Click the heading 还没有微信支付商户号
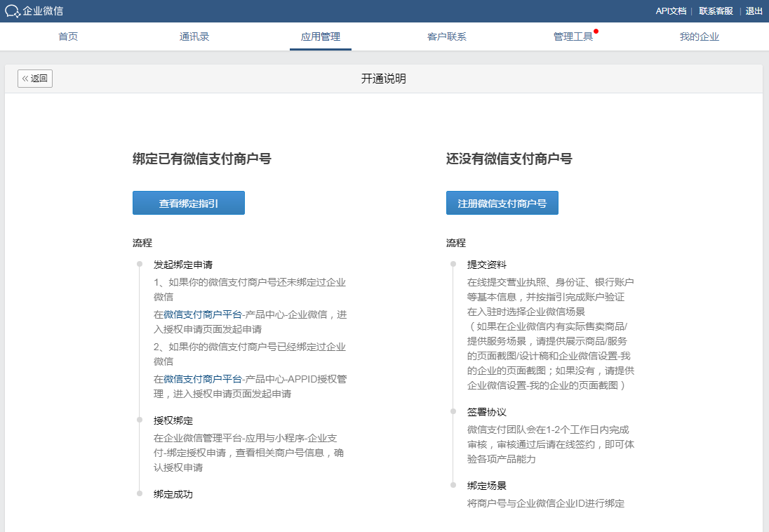 (509, 159)
